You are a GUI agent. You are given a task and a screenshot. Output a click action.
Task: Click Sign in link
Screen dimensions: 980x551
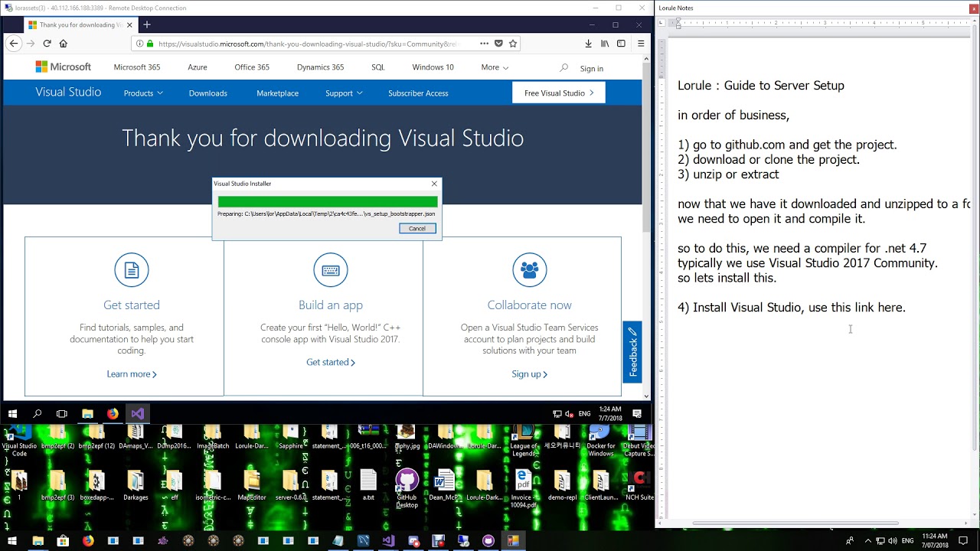(x=591, y=68)
